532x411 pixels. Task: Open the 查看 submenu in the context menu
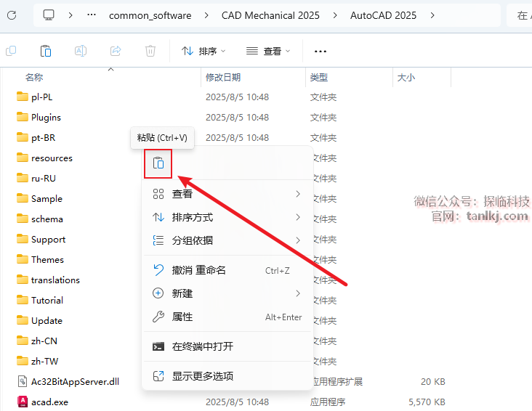pos(227,194)
